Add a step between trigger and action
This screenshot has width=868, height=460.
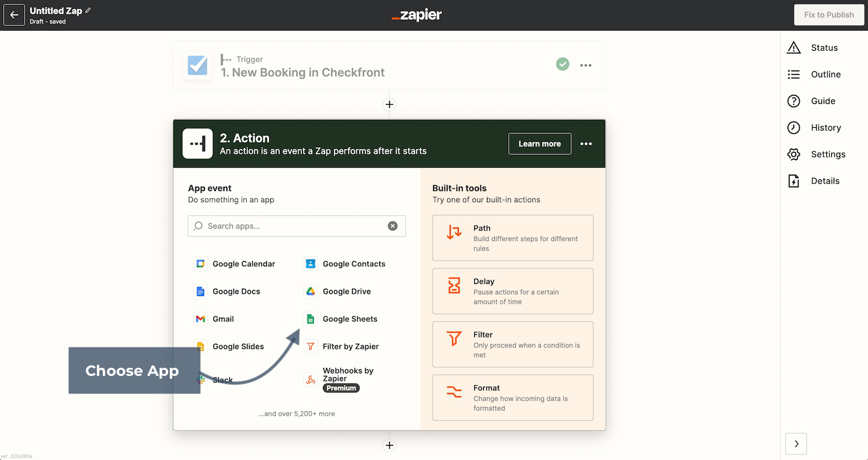(x=390, y=105)
